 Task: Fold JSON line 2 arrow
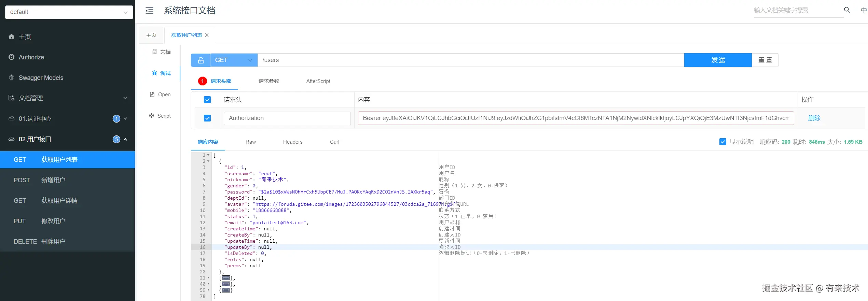pos(208,161)
